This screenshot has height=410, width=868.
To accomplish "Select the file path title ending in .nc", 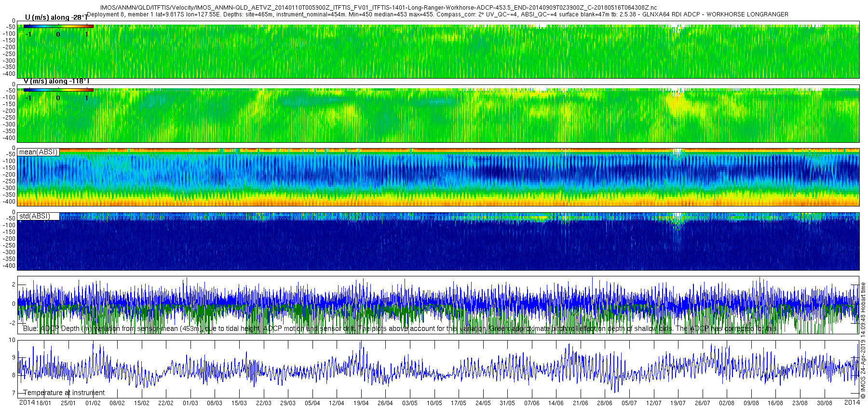I will pyautogui.click(x=378, y=8).
